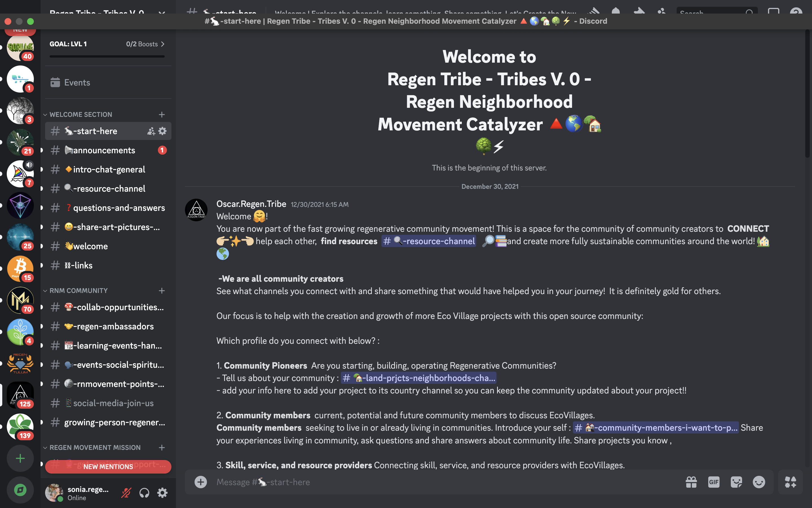Toggle microphone mute
The width and height of the screenshot is (812, 508).
126,493
